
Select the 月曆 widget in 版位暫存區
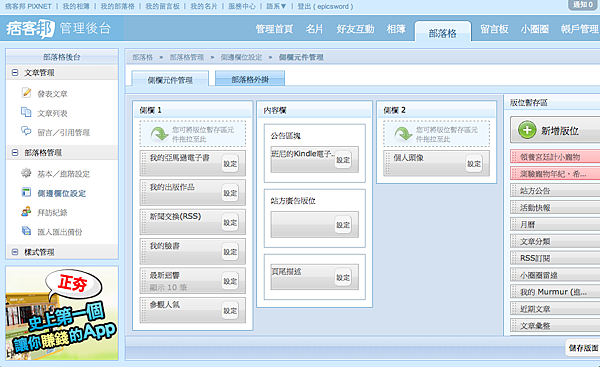click(555, 224)
